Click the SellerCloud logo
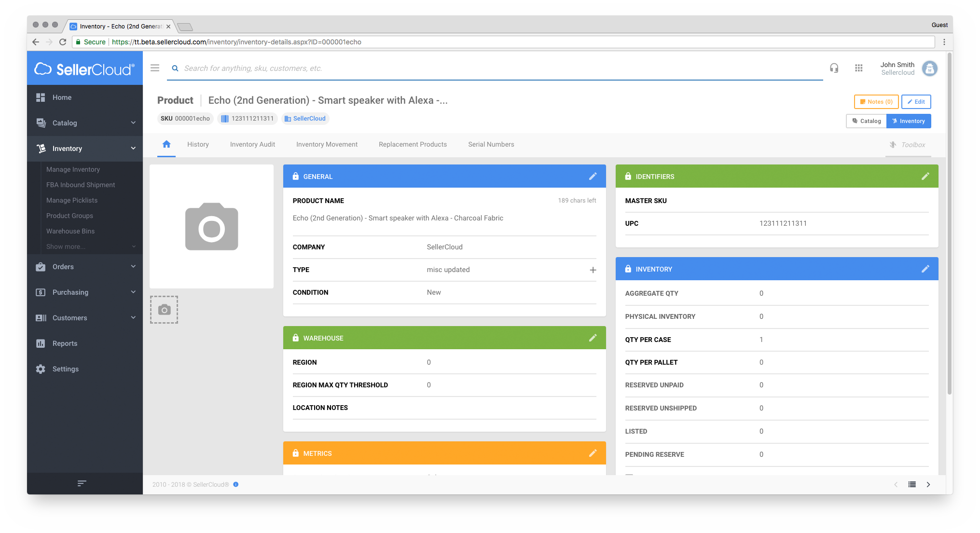Viewport: 980px width, 533px height. click(84, 69)
